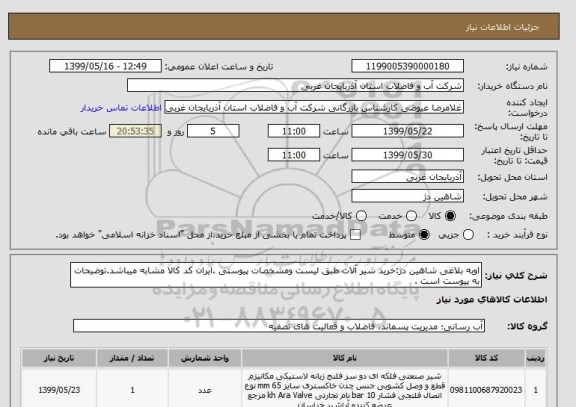Click the نوع فرآیند خرید label

pos(517,235)
